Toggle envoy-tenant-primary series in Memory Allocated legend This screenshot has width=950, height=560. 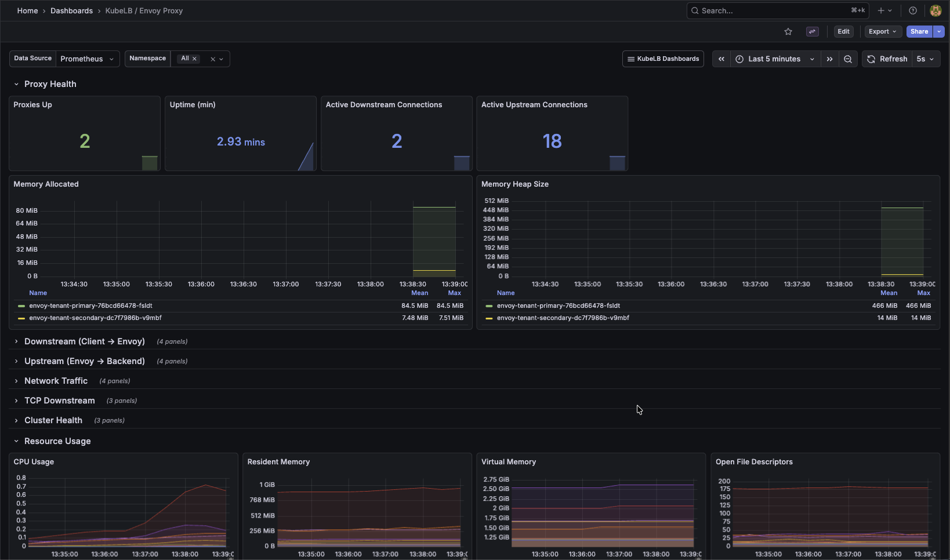(x=90, y=306)
